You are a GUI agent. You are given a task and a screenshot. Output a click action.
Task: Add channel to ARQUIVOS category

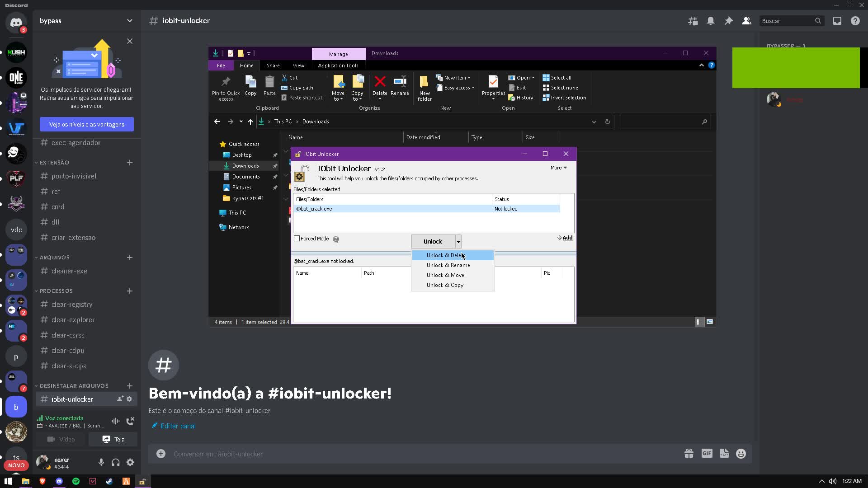pos(130,258)
